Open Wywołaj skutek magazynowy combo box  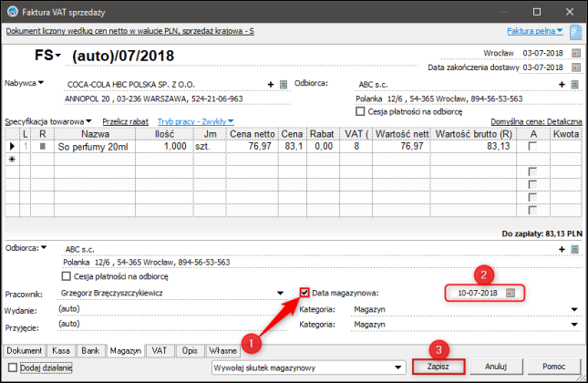pyautogui.click(x=309, y=367)
